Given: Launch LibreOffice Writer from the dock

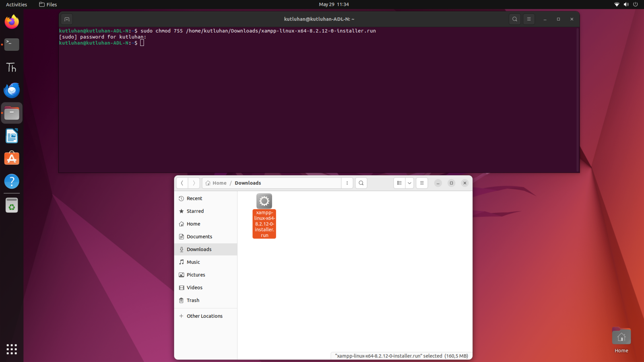Looking at the screenshot, I should (12, 136).
